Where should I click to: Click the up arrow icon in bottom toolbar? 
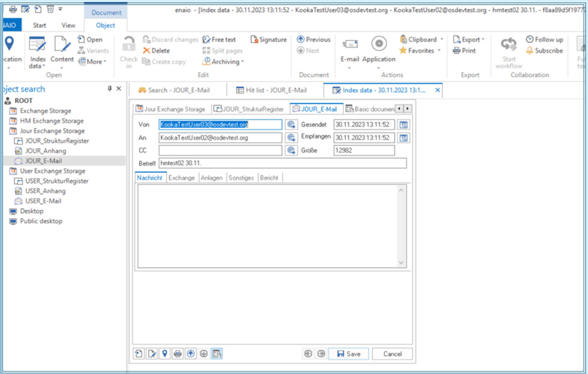191,354
